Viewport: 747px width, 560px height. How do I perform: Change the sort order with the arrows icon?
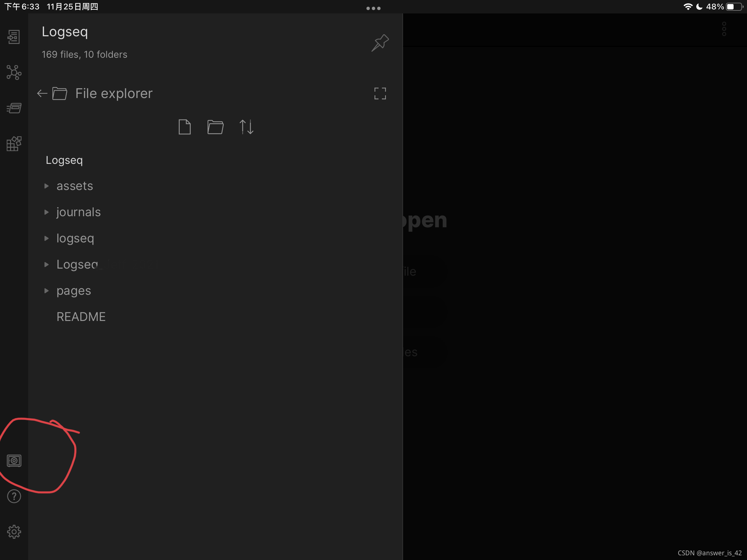[x=246, y=127]
